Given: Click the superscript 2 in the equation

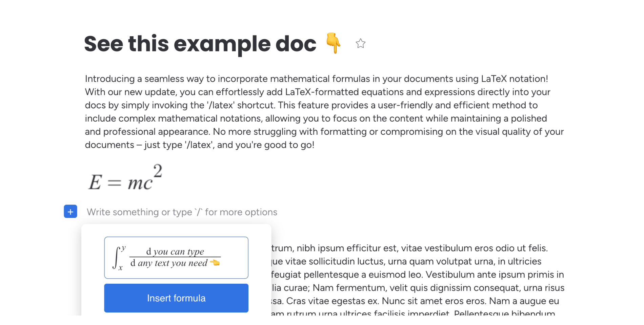Looking at the screenshot, I should (158, 171).
